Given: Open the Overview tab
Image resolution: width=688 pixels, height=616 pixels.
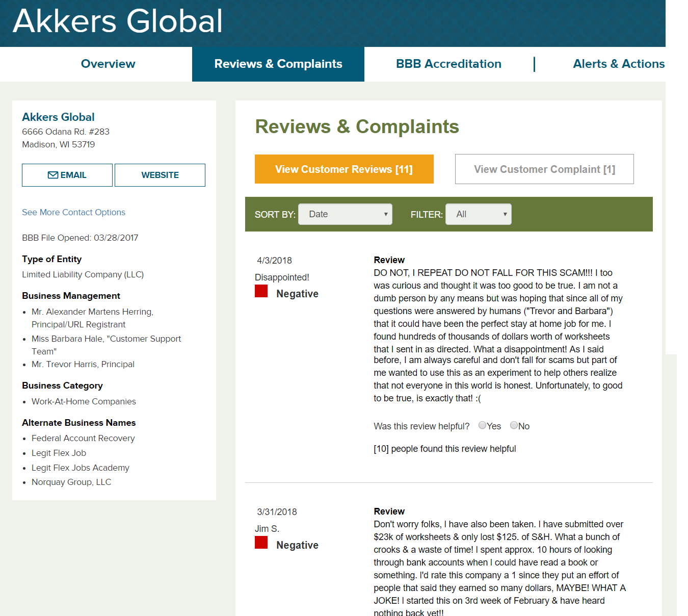Looking at the screenshot, I should (x=108, y=64).
